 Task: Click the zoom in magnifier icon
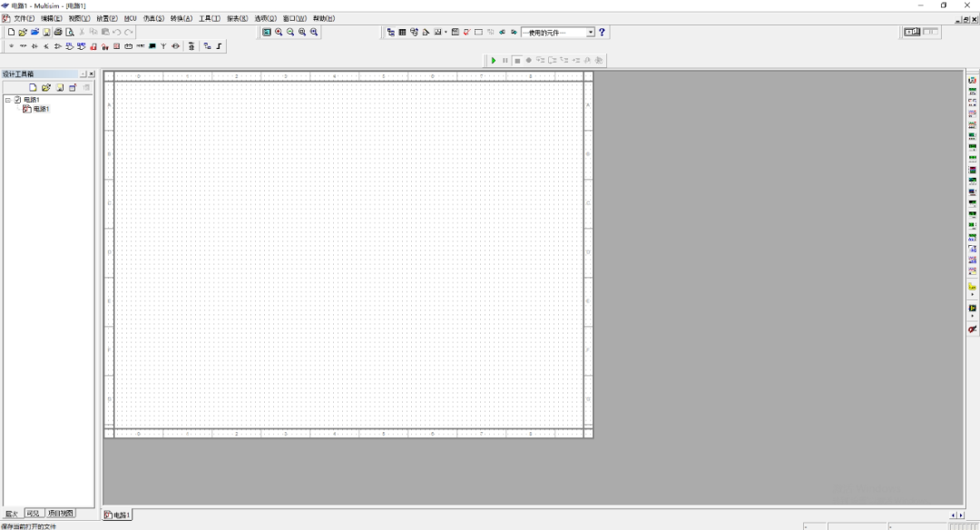click(x=279, y=32)
